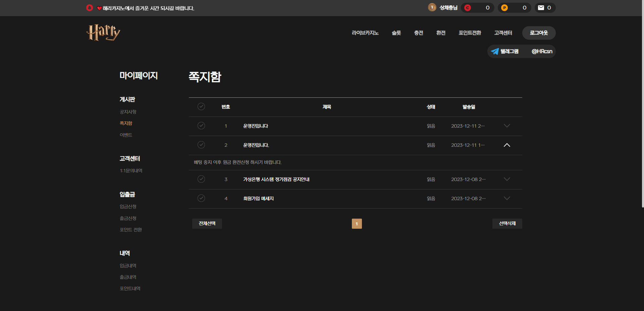This screenshot has height=311, width=644.
Task: Go to 포인트전환 in top navigation
Action: point(470,33)
